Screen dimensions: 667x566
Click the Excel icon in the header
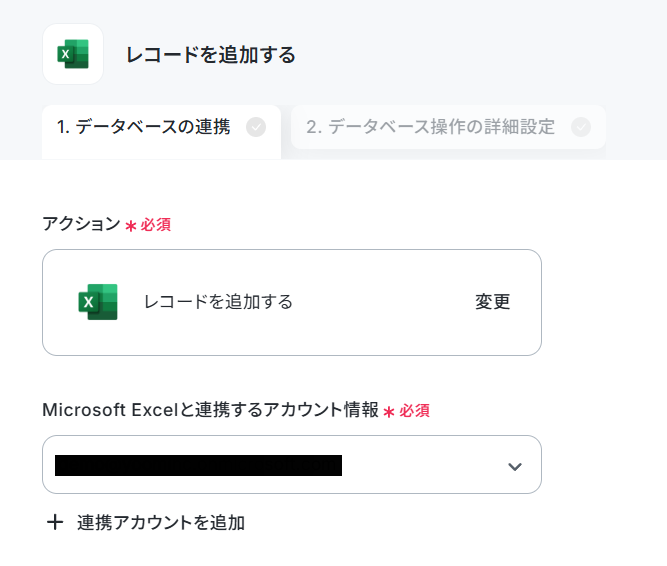[x=73, y=54]
